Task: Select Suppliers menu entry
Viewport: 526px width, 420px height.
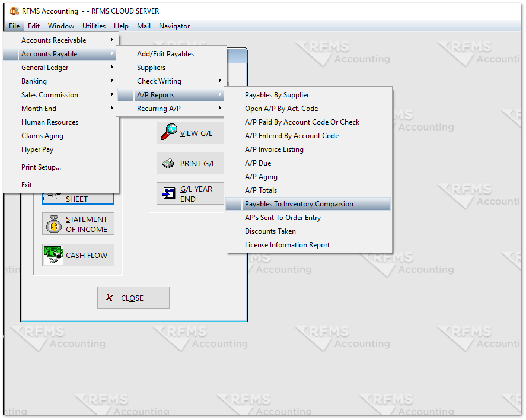Action: pos(171,68)
